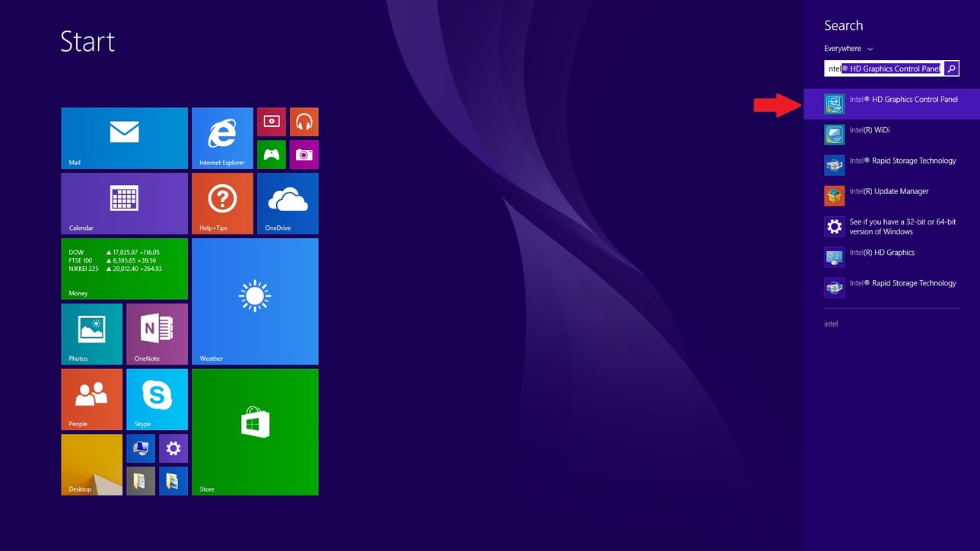Open the Weather tile
This screenshot has height=551, width=980.
pyautogui.click(x=255, y=301)
